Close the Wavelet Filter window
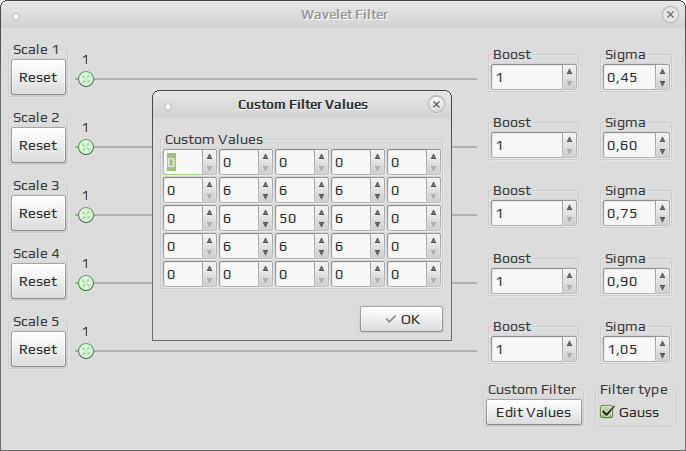The image size is (686, 451). coord(670,14)
